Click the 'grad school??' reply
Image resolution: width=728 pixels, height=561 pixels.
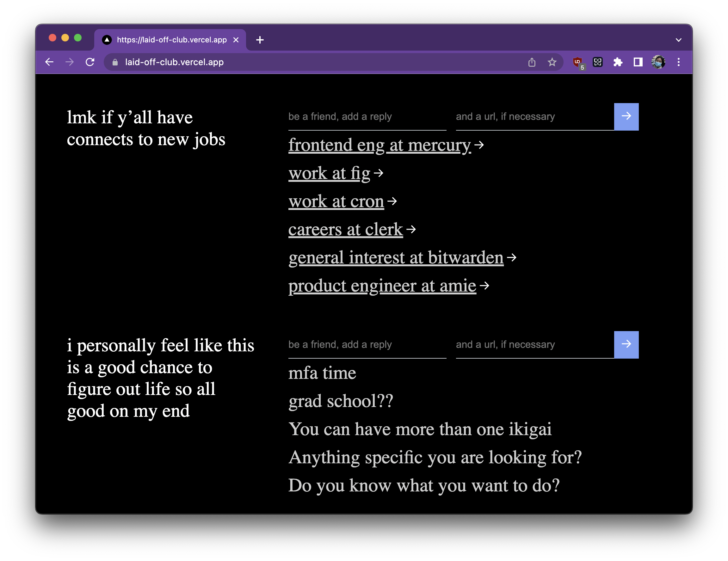(x=341, y=401)
